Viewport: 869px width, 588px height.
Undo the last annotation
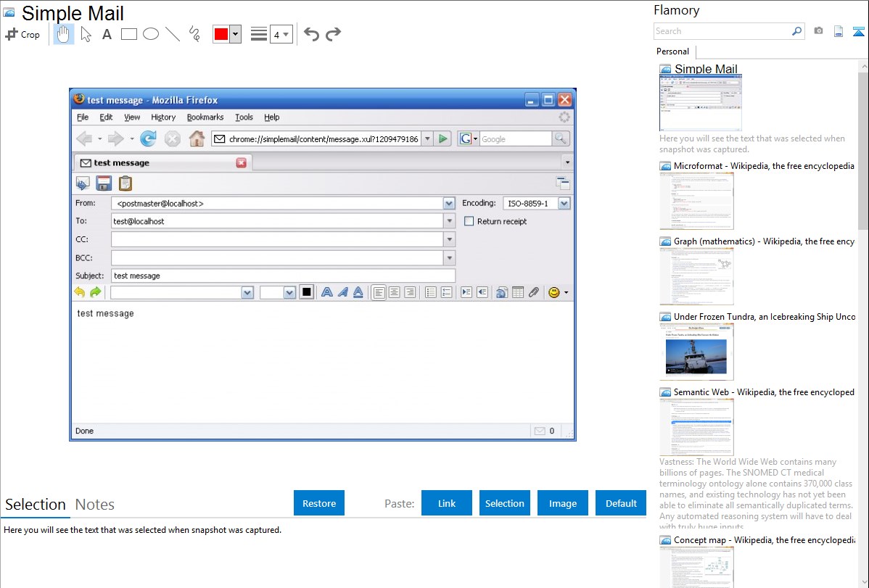pos(311,34)
